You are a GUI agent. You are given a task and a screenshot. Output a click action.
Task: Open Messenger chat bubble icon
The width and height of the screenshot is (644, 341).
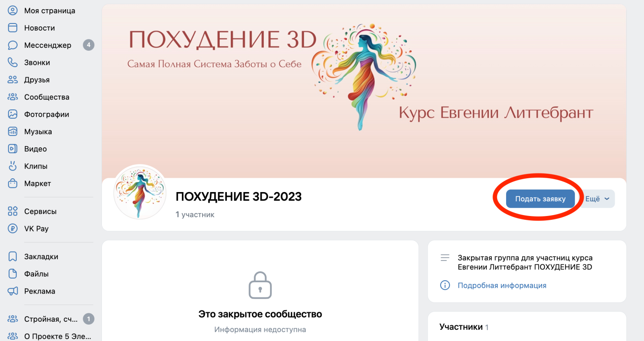[x=13, y=45]
